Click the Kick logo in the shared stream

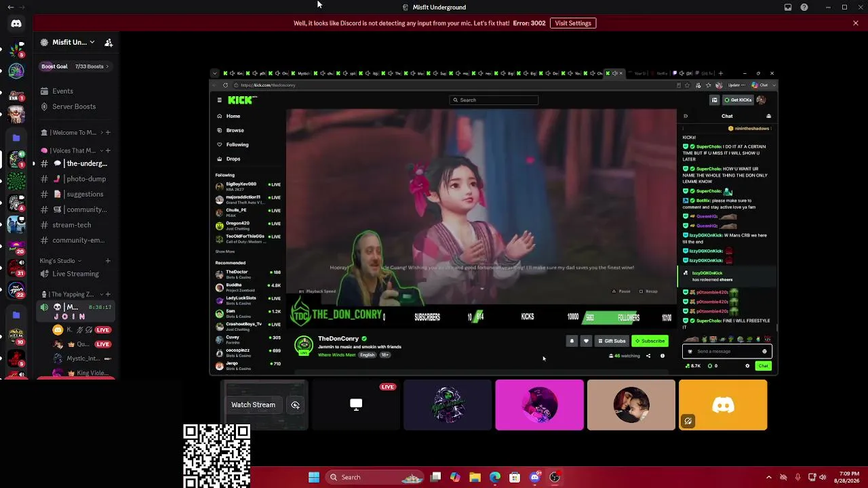pos(242,100)
